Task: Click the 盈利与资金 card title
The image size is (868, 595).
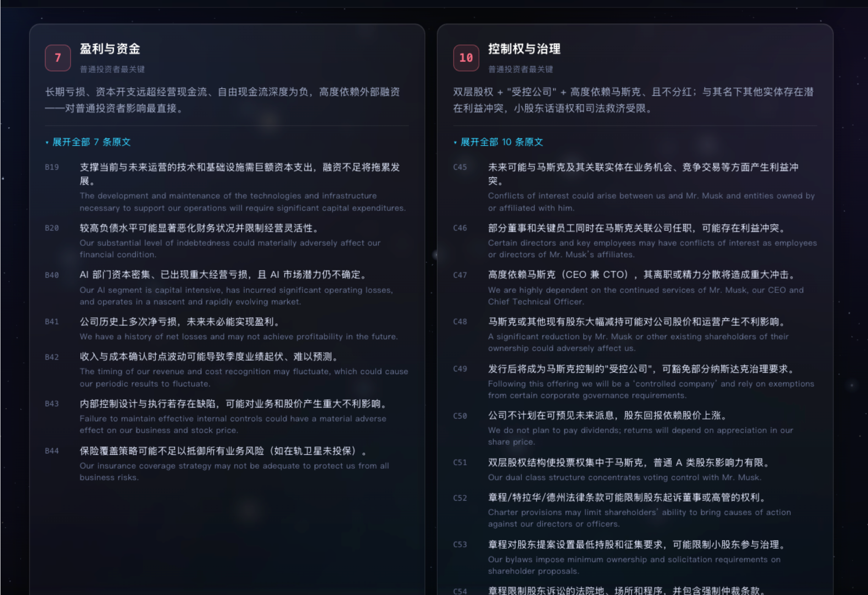Action: [110, 49]
